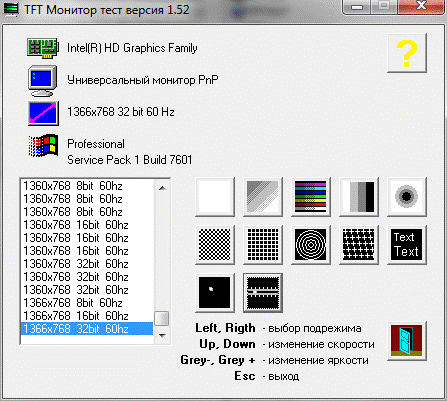Click the выбор подрежима description
Image resolution: width=447 pixels, height=401 pixels.
(x=315, y=328)
